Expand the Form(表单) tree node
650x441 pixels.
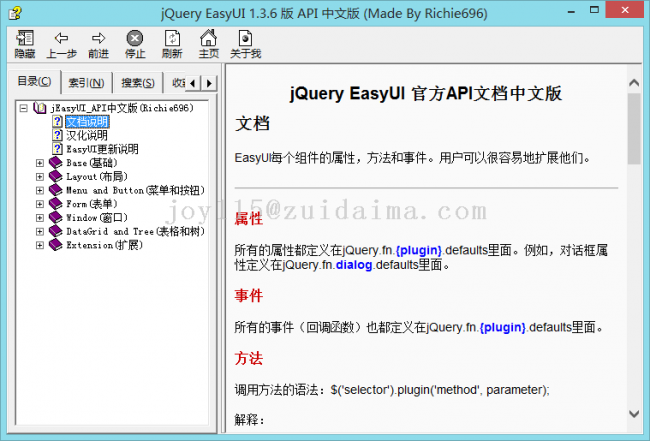point(40,203)
